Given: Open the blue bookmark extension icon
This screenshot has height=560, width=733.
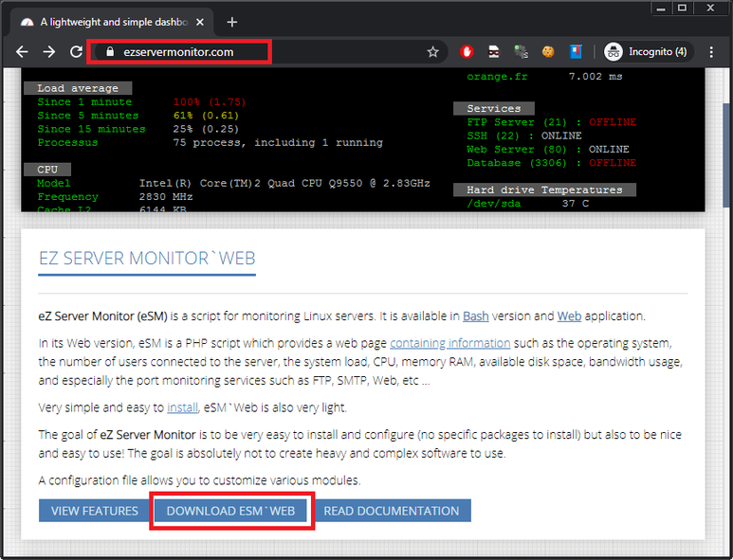Looking at the screenshot, I should (576, 52).
